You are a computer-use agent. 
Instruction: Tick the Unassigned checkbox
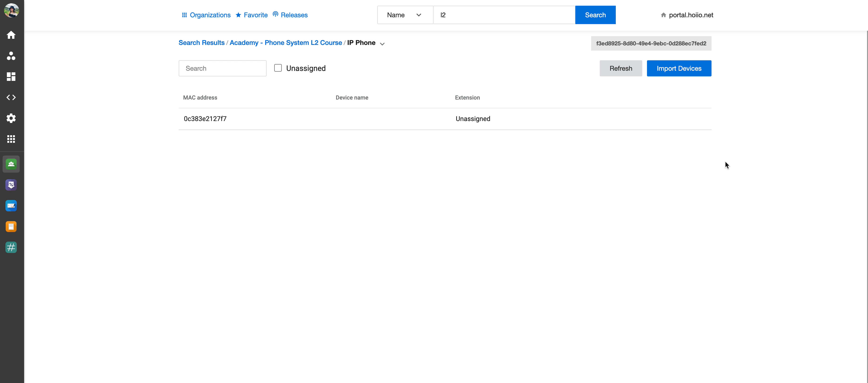point(278,68)
